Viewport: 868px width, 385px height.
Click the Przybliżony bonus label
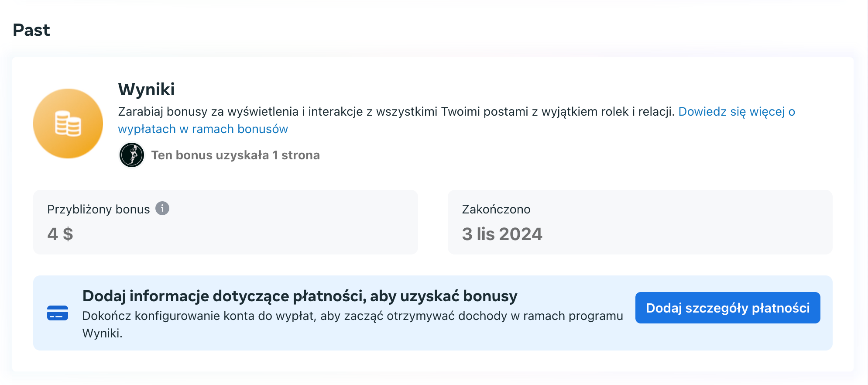pos(99,210)
